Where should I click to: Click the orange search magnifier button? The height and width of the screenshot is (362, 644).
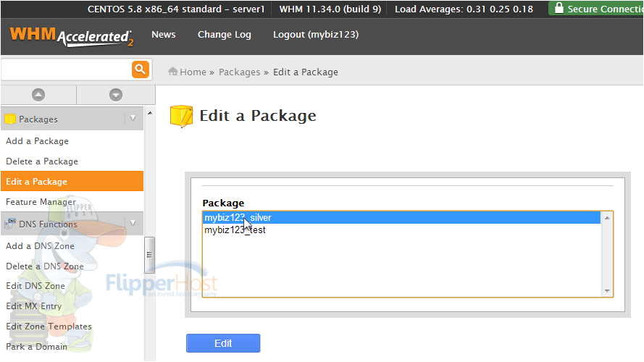point(141,69)
